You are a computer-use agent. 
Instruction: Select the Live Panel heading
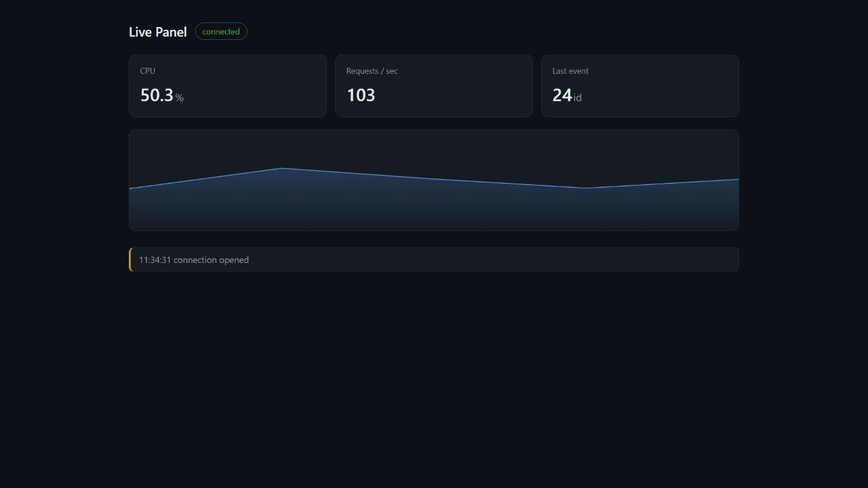tap(157, 32)
